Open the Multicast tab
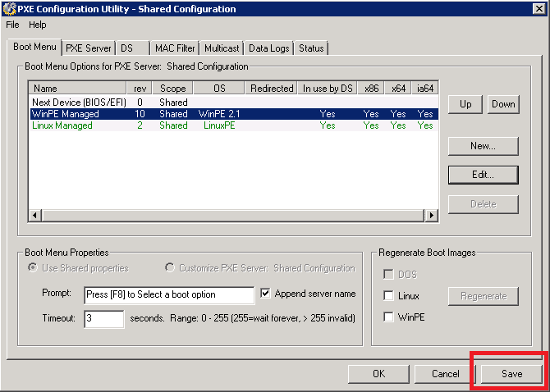Screen dimensions: 550x392 [222, 48]
